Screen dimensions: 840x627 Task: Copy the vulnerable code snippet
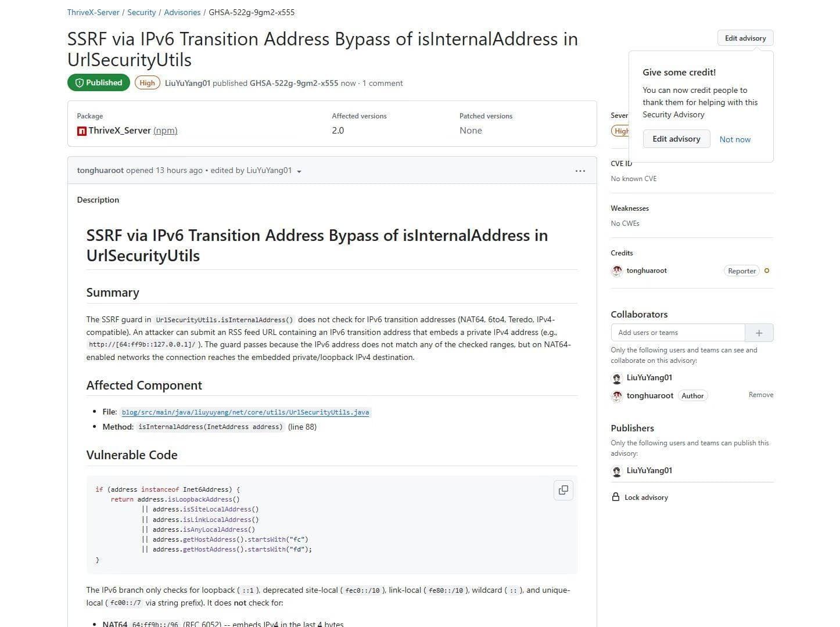(x=563, y=490)
